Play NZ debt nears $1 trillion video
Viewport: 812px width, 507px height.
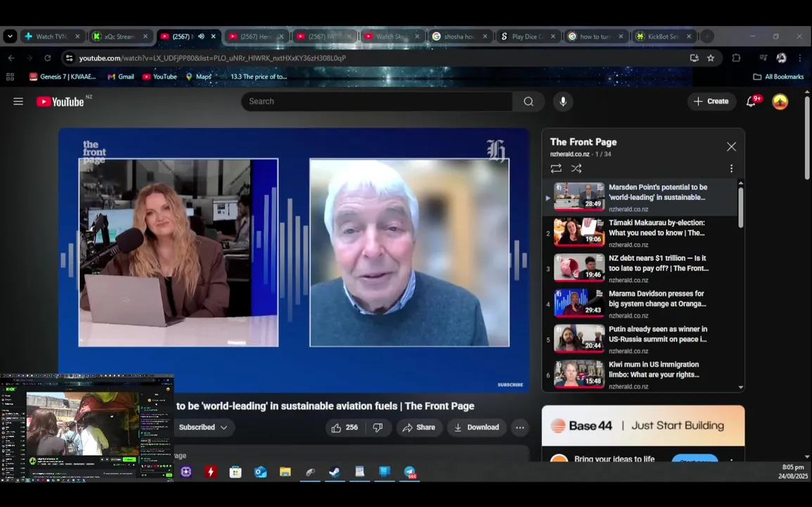click(x=640, y=268)
